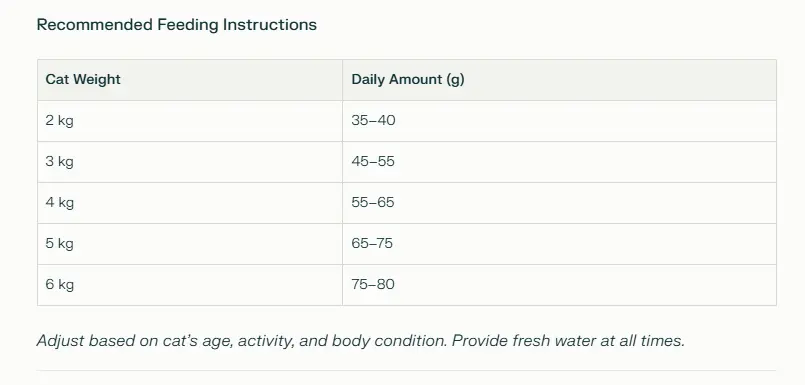Click the 3 kg weight cell
This screenshot has height=385, width=805.
pyautogui.click(x=190, y=162)
